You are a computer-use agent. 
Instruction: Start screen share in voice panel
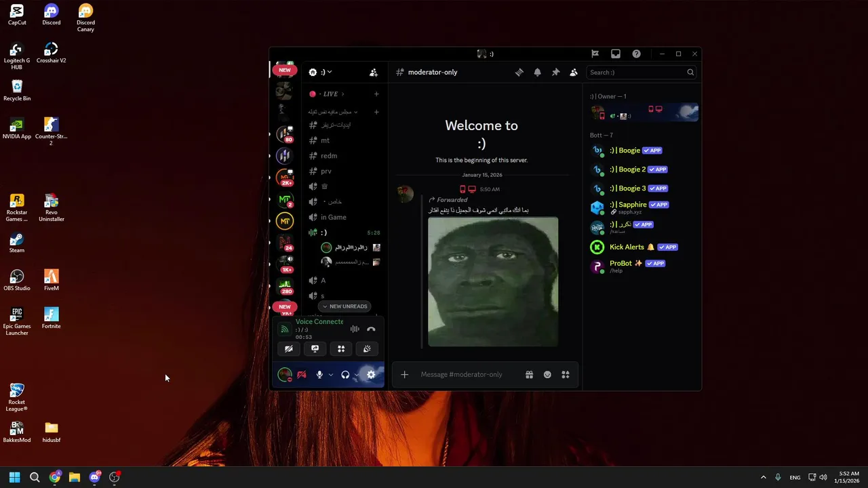315,349
